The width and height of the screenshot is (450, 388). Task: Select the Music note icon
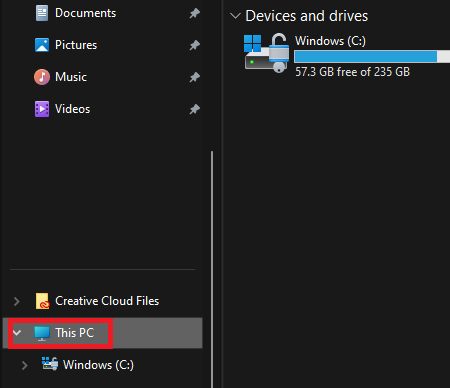tap(42, 77)
